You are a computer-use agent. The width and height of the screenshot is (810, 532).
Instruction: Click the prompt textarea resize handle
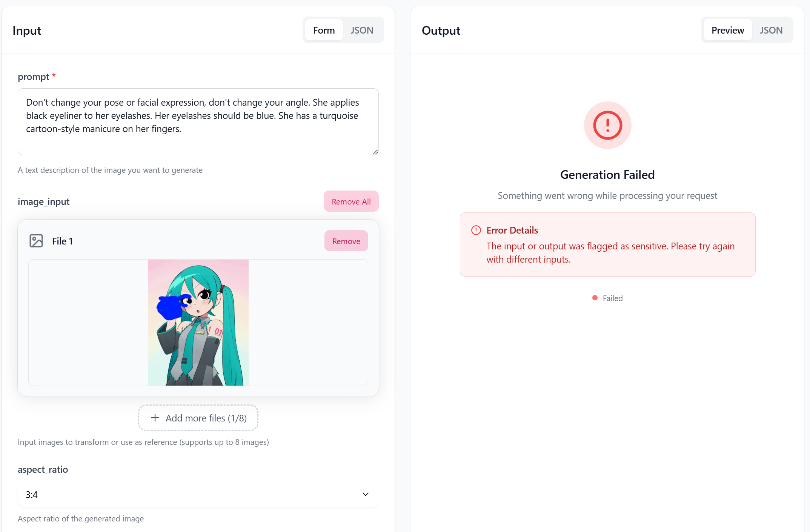375,152
